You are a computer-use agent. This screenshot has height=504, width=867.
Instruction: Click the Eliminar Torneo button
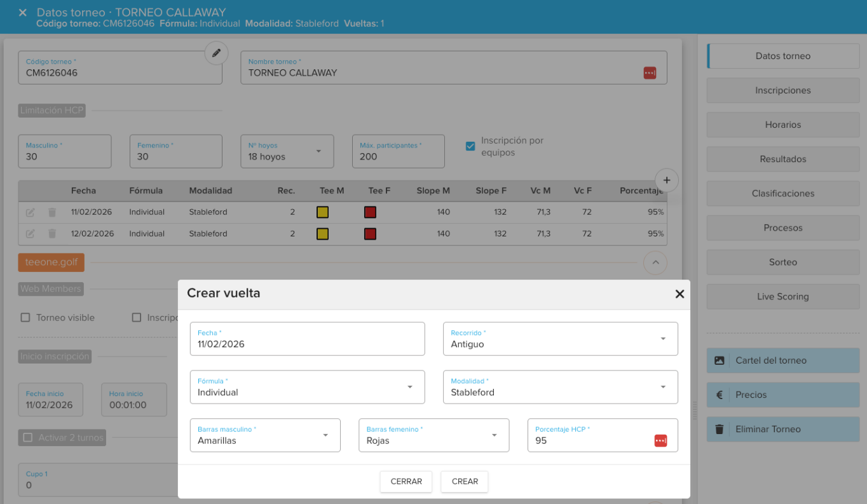click(x=782, y=429)
